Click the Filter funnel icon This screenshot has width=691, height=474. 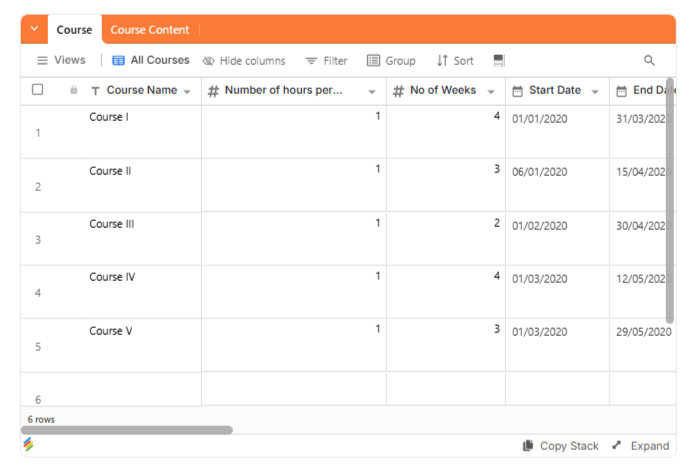point(311,61)
